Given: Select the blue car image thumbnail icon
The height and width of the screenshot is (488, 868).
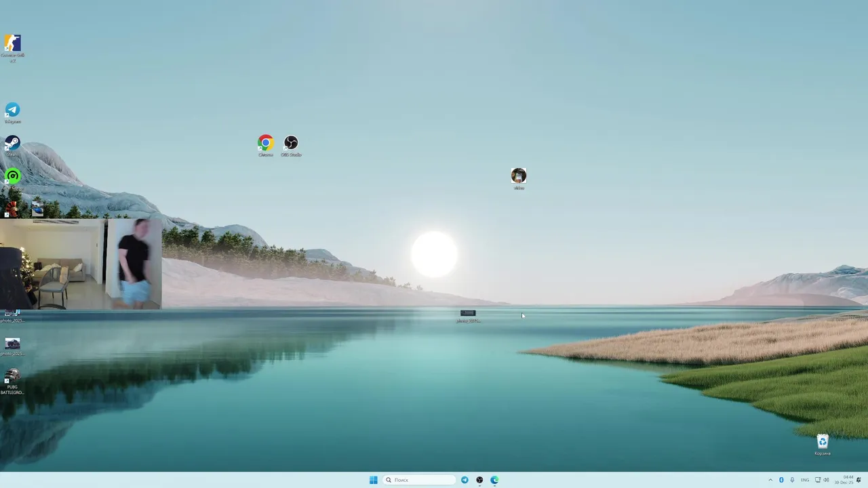Looking at the screenshot, I should click(37, 209).
